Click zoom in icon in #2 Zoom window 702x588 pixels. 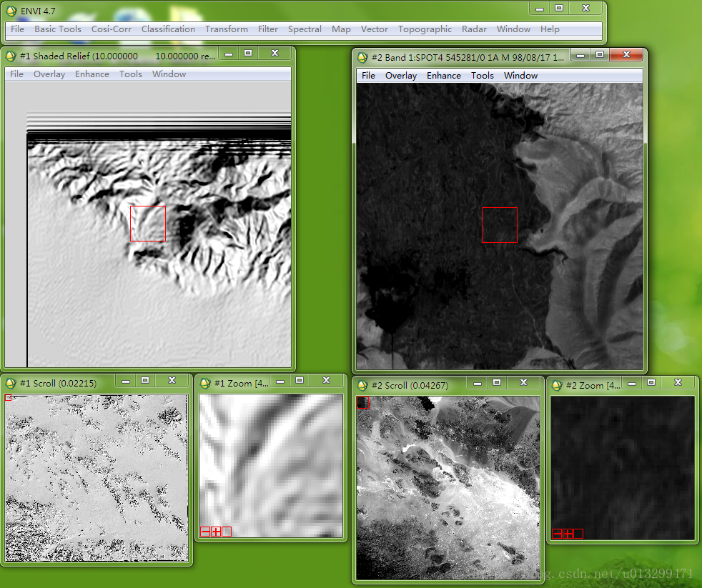pos(568,534)
